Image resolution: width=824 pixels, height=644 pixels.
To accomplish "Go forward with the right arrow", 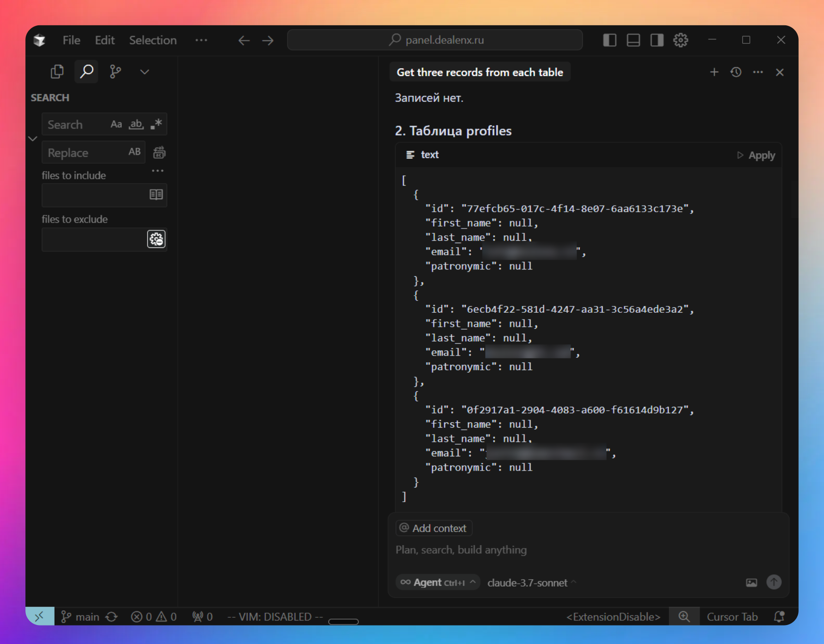I will (268, 40).
